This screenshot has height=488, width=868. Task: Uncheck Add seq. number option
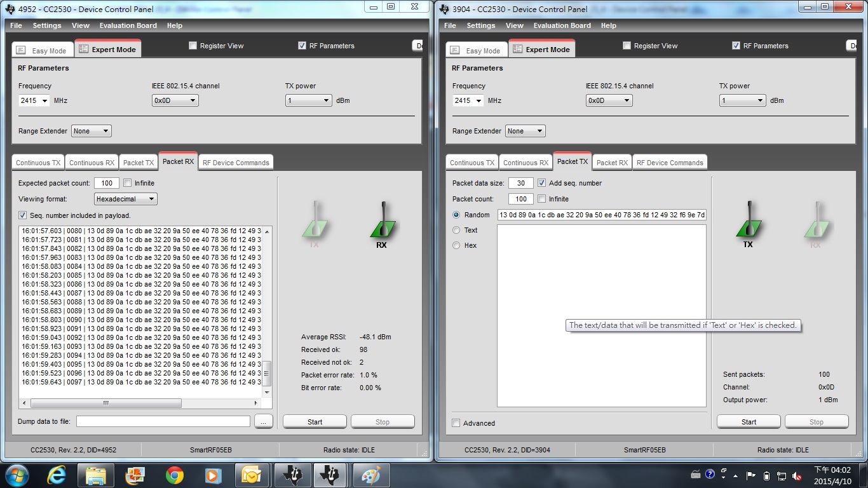[x=541, y=183]
